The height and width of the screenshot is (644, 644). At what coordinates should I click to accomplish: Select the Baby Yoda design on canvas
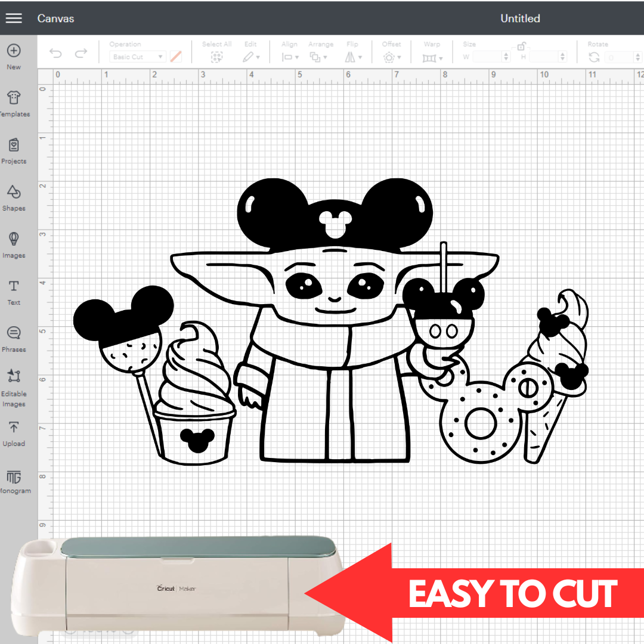(x=331, y=321)
